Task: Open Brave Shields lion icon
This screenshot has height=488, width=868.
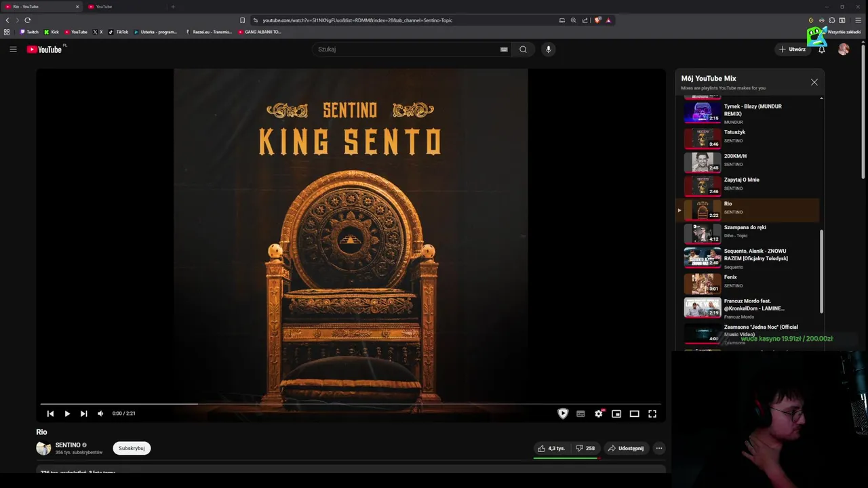Action: [x=597, y=20]
